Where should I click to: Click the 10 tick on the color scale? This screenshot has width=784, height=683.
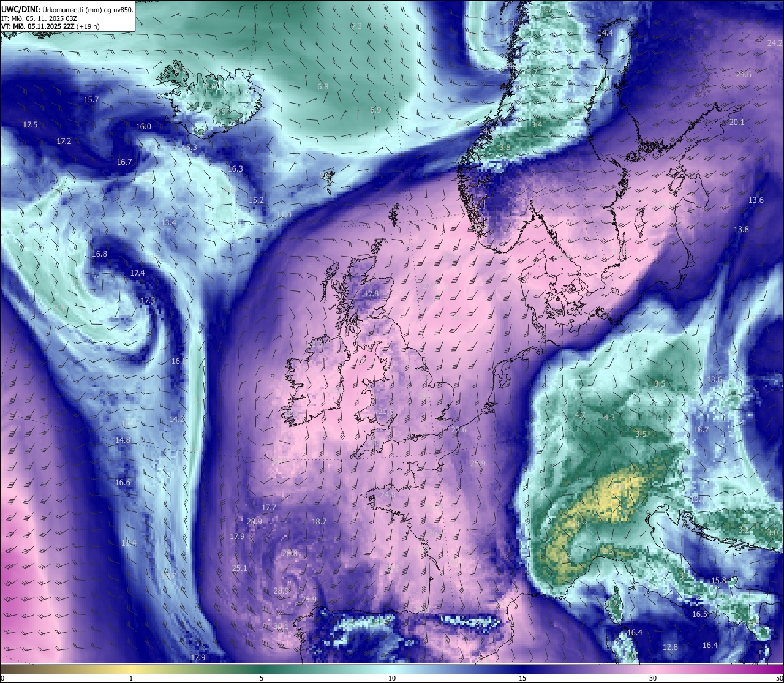click(x=392, y=678)
